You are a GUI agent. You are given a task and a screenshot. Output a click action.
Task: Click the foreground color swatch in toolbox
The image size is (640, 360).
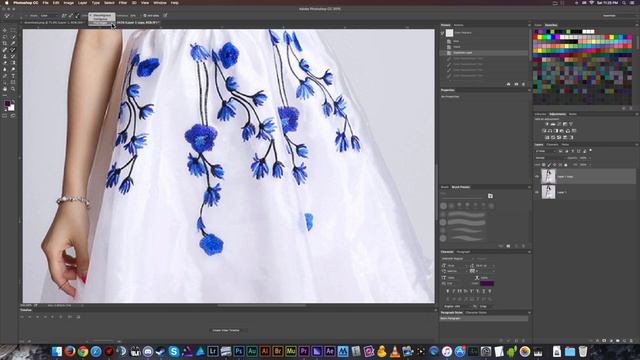click(7, 104)
